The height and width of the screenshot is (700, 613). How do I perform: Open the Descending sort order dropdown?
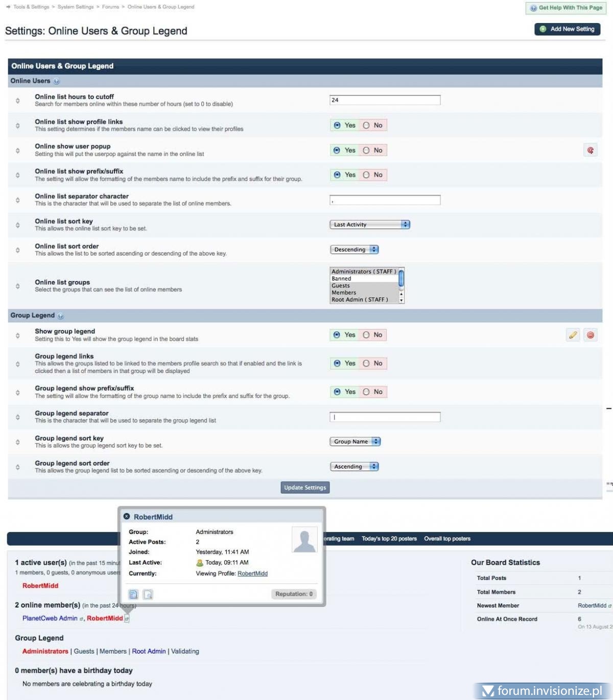[354, 250]
